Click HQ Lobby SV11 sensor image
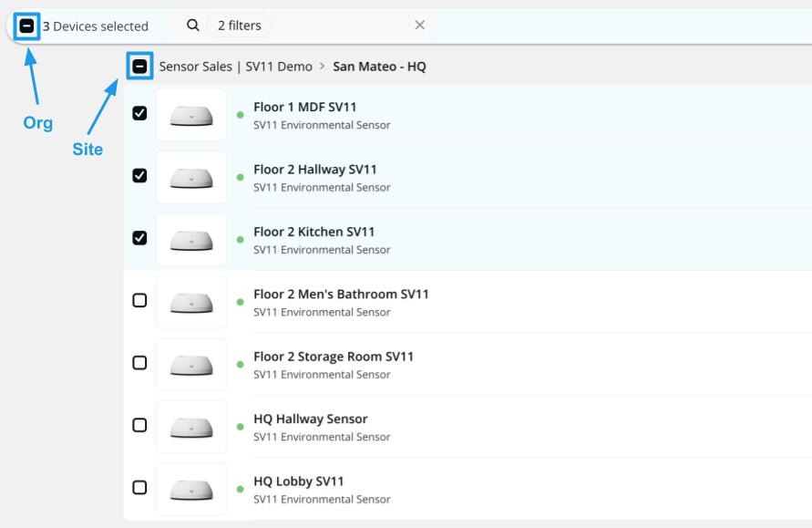Screen dimensions: 812x528 [191, 489]
